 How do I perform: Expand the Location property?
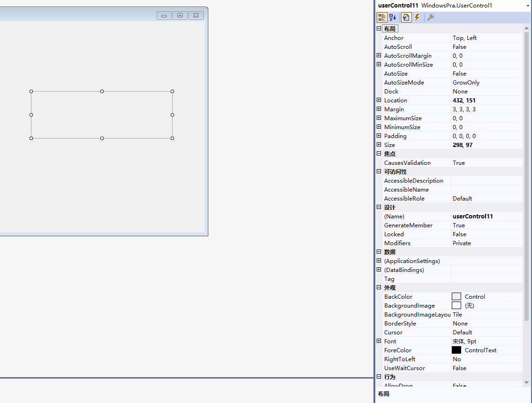[379, 100]
